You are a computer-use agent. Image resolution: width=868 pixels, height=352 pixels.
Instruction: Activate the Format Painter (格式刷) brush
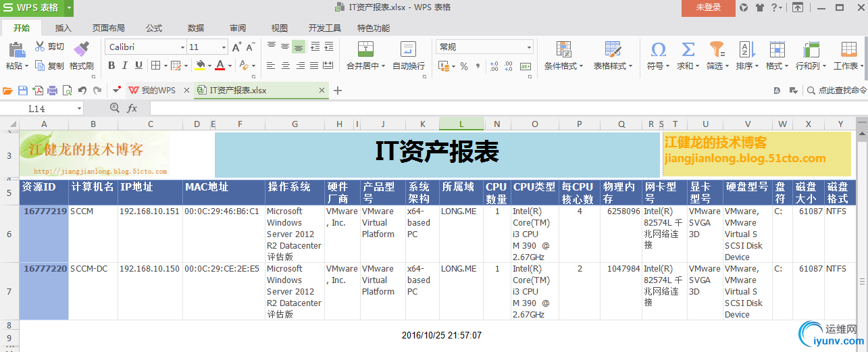(82, 48)
